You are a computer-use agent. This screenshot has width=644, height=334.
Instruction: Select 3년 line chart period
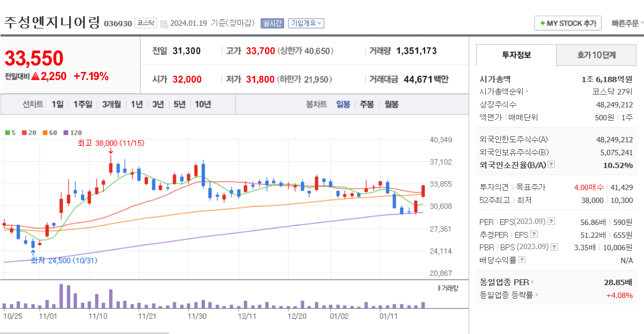point(158,104)
